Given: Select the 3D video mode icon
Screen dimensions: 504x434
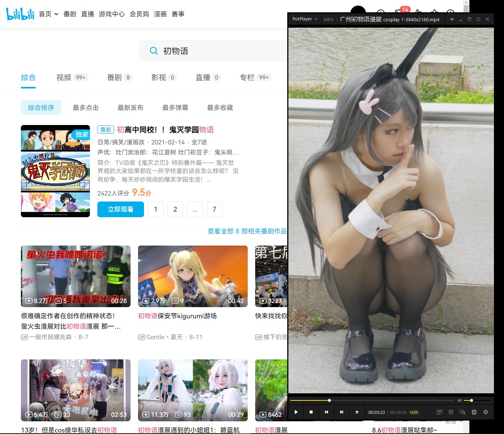Looking at the screenshot, I should point(451,412).
